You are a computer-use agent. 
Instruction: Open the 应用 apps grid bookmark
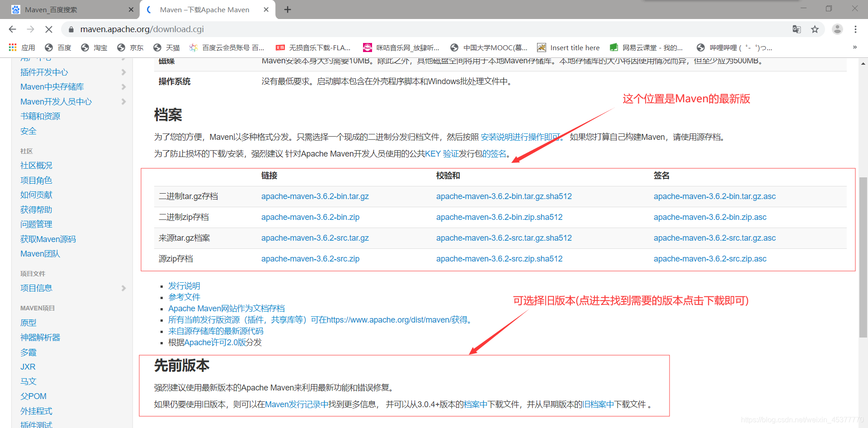[21, 48]
